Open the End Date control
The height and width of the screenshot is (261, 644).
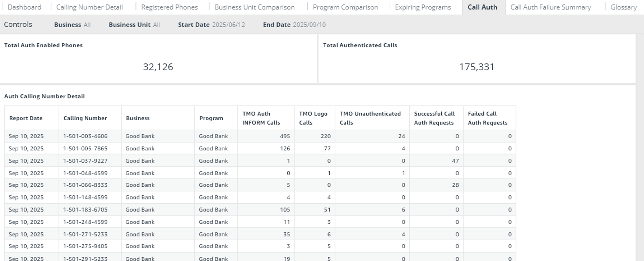[294, 25]
